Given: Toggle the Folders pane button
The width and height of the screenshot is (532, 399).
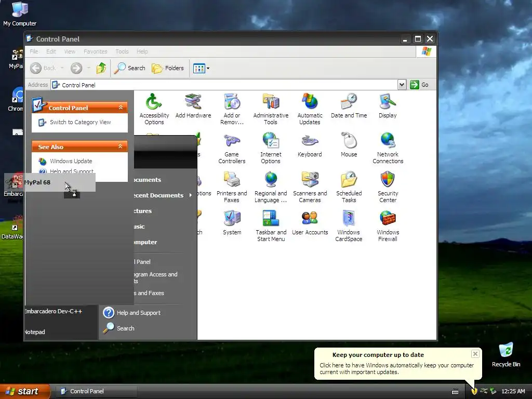Looking at the screenshot, I should pos(168,68).
